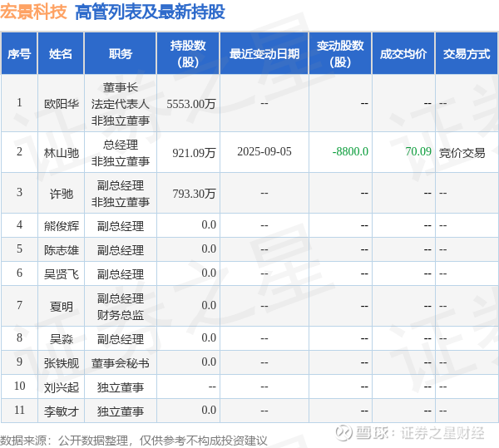Click the 高管列表及最新持股 heading
Viewport: 499px width, 448px height.
tap(150, 12)
